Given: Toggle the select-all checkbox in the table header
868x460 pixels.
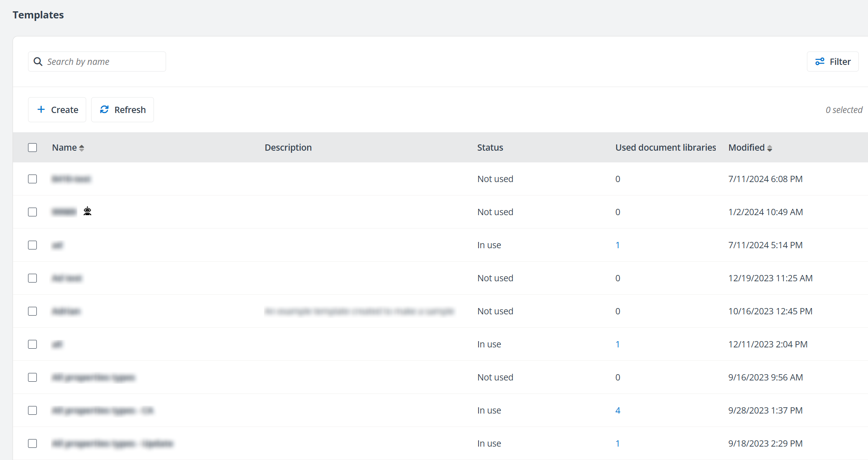Looking at the screenshot, I should [x=33, y=147].
